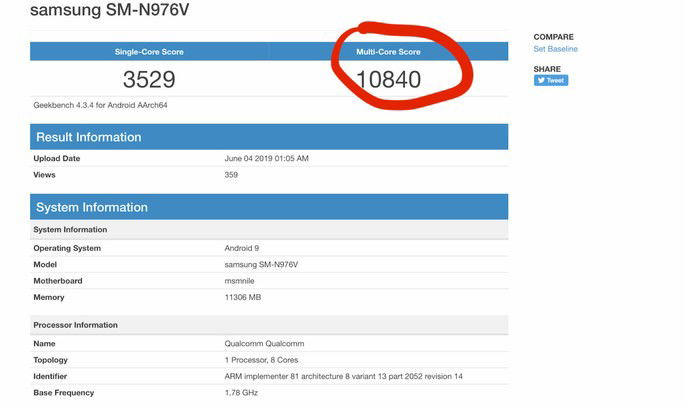This screenshot has height=407, width=685.
Task: Click the Base Frequency label
Action: click(64, 393)
